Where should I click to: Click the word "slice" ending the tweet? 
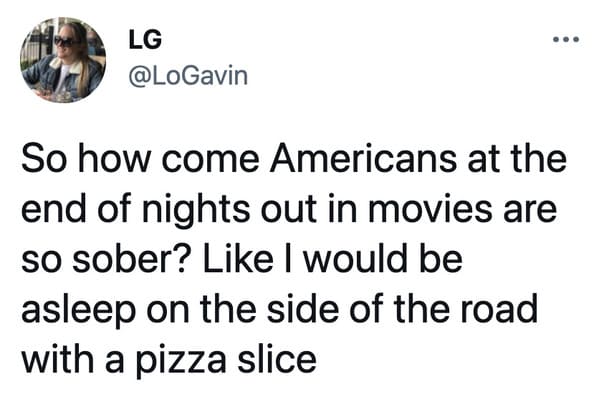(x=277, y=359)
